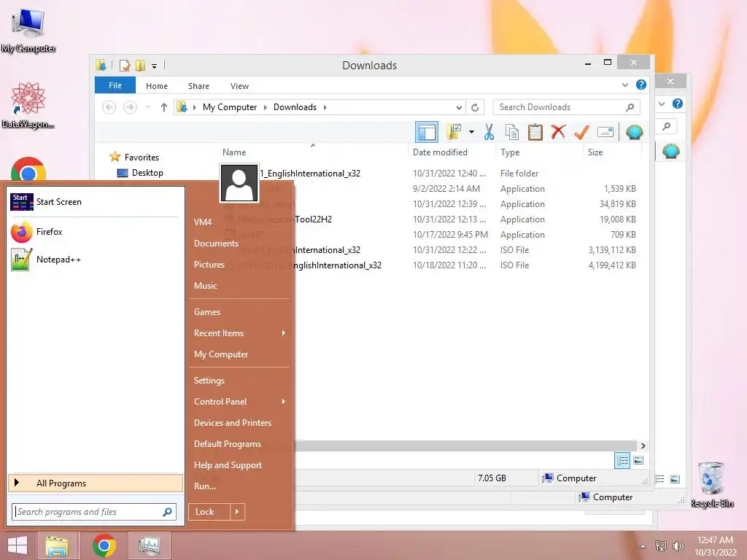Screen dimensions: 747x560
Task: Click the Lock button
Action: tap(209, 512)
